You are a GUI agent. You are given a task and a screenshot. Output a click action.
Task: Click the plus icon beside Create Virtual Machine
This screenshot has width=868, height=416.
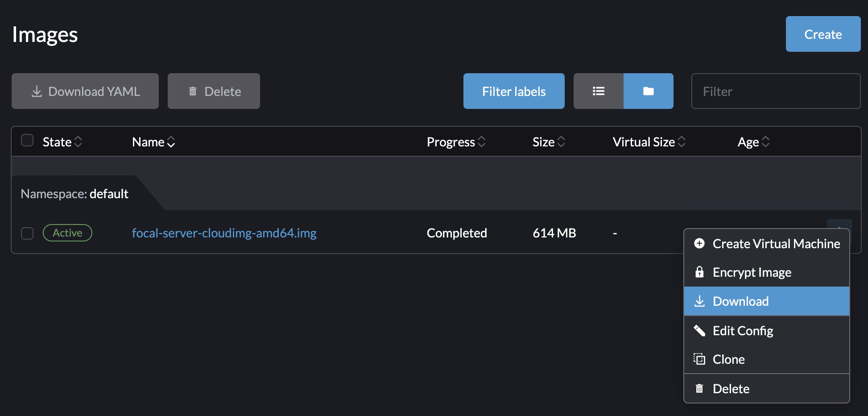tap(699, 244)
